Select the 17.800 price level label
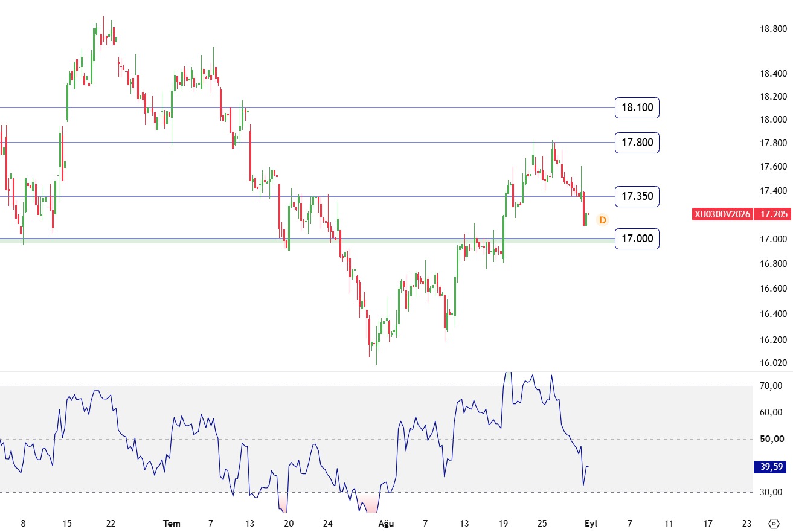Screen dimensions: 793x532 (x=637, y=143)
